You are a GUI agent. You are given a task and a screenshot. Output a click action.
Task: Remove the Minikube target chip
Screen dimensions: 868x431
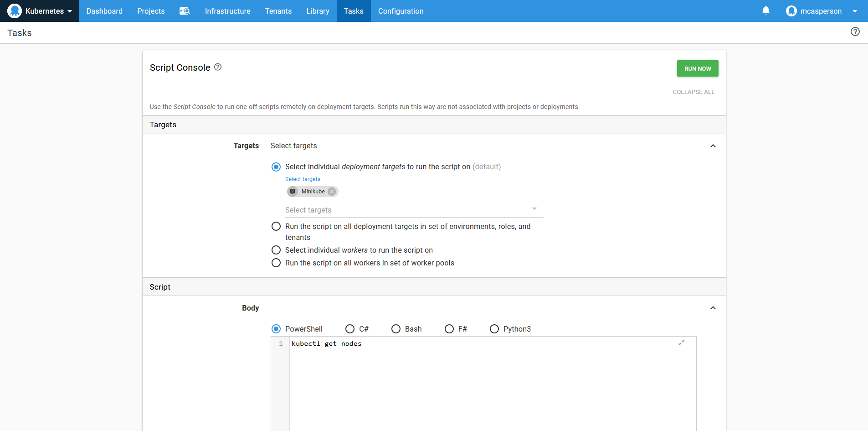coord(332,192)
